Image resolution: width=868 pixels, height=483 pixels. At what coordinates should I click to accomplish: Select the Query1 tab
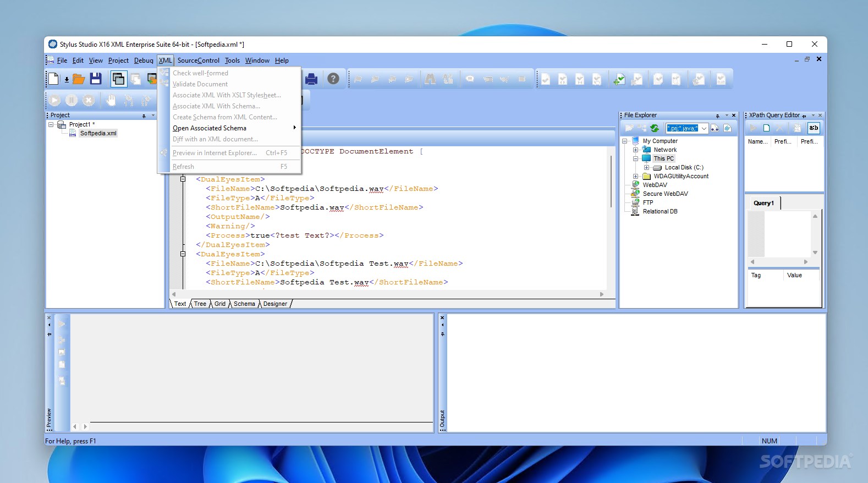tap(763, 203)
